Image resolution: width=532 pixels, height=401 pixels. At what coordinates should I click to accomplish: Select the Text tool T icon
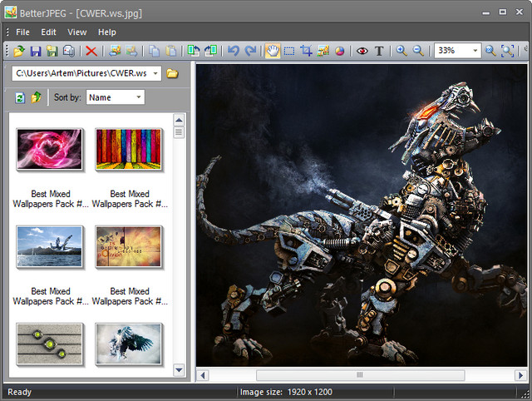click(x=379, y=51)
